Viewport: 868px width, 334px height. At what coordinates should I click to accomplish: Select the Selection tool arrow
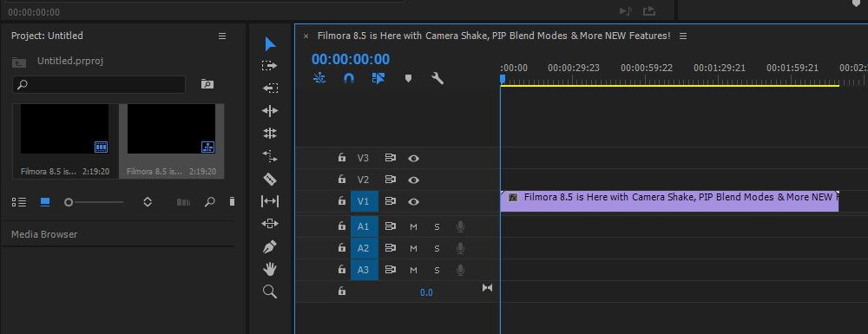270,43
